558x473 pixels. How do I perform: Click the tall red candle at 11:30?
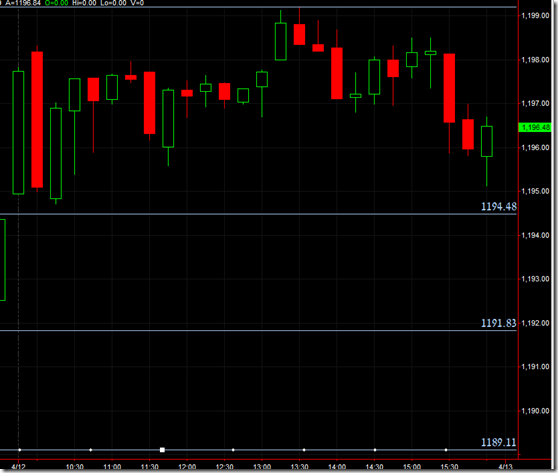tap(149, 103)
